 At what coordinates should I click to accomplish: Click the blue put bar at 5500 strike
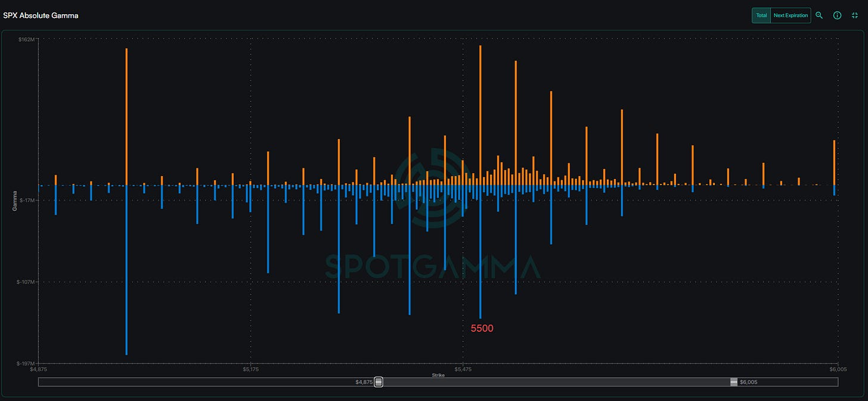pos(480,251)
